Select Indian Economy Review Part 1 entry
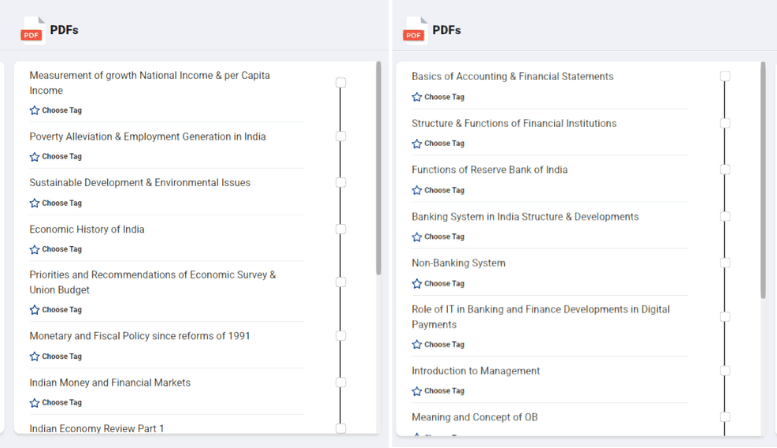777x448 pixels. coord(96,429)
